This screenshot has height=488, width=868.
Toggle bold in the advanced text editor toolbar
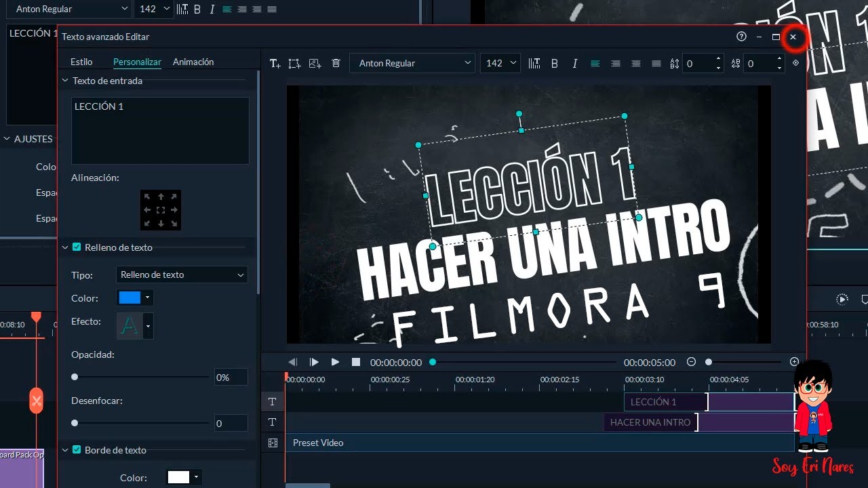(555, 63)
